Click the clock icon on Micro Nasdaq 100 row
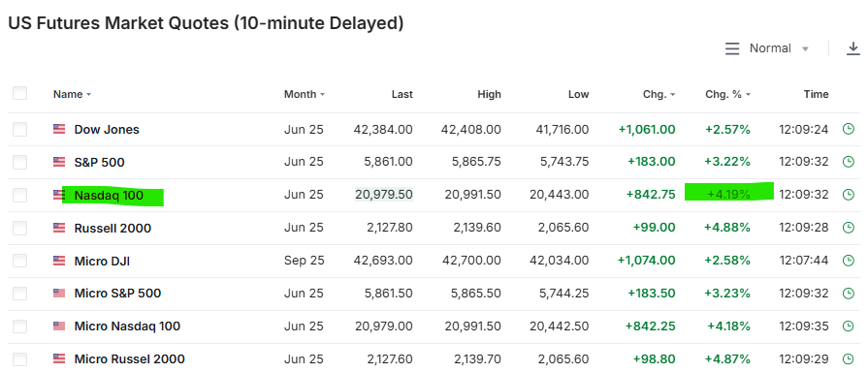The width and height of the screenshot is (868, 373). [848, 326]
